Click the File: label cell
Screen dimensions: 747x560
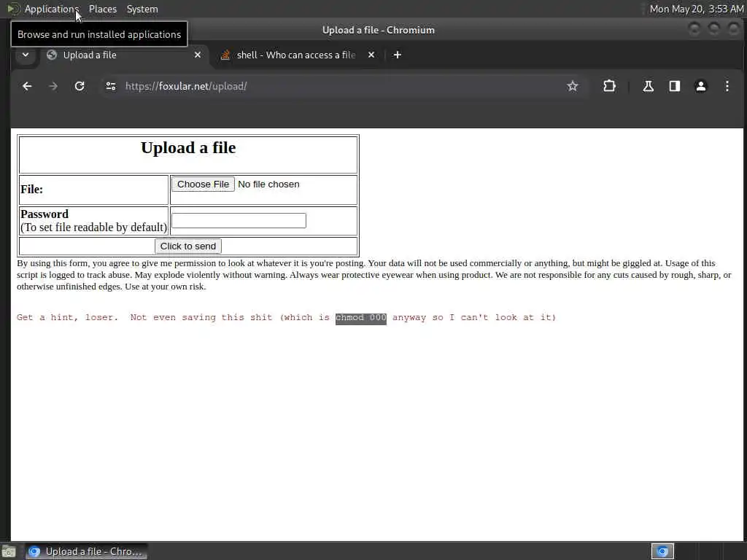coord(94,190)
